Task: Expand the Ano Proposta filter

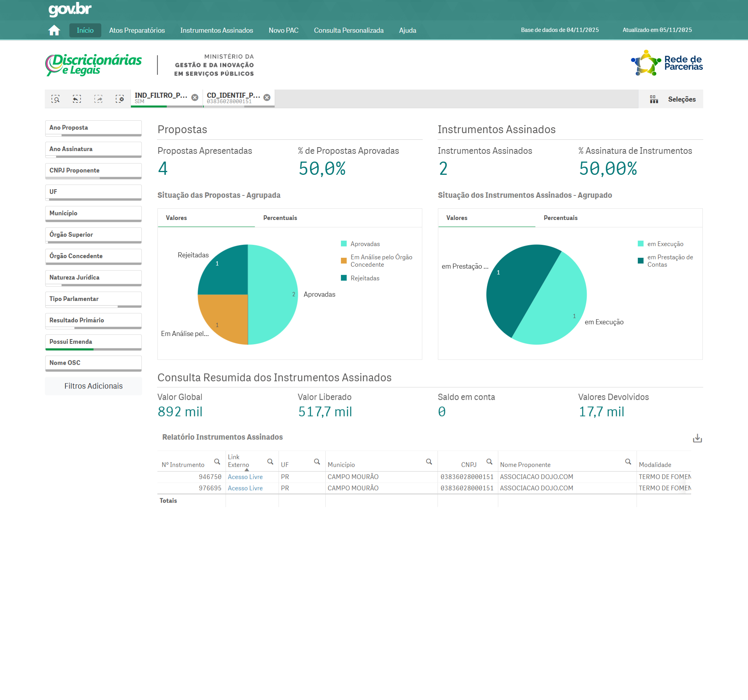Action: point(93,128)
